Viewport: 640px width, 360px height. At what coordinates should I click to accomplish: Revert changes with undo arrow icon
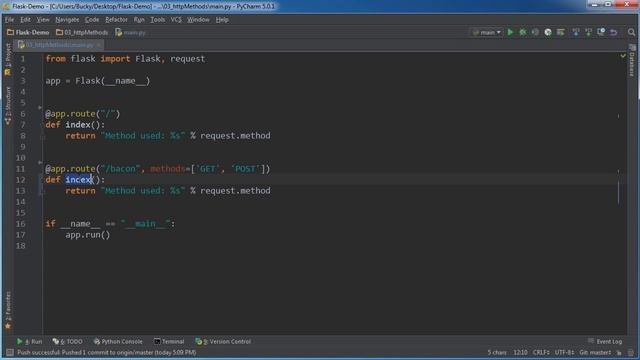pos(613,32)
